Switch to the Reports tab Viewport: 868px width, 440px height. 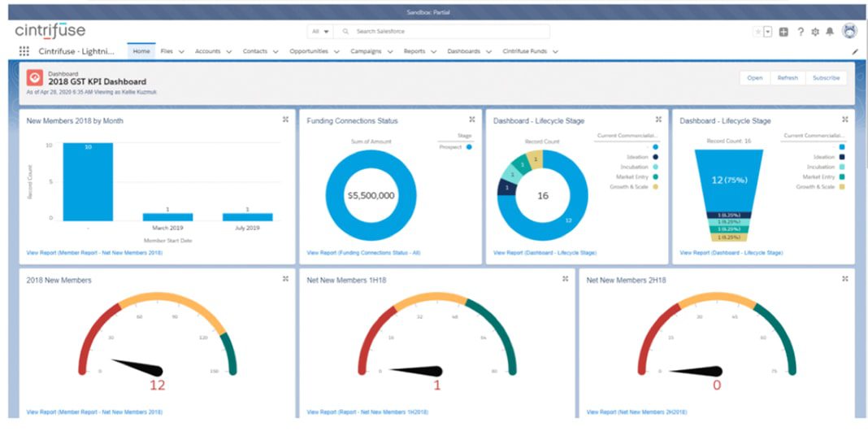[x=414, y=51]
